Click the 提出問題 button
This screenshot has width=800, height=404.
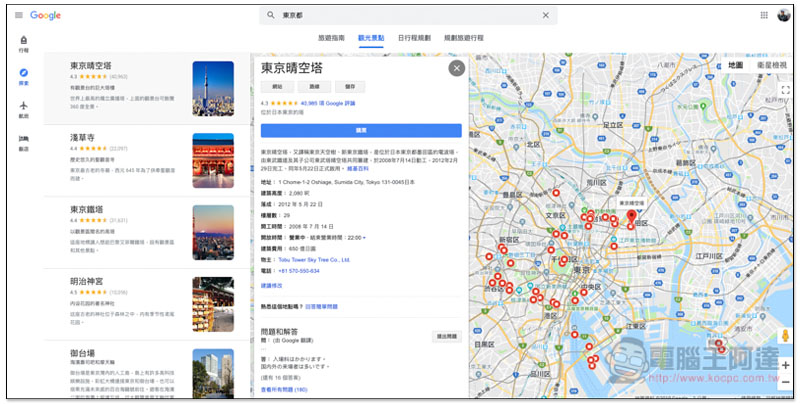pos(447,336)
